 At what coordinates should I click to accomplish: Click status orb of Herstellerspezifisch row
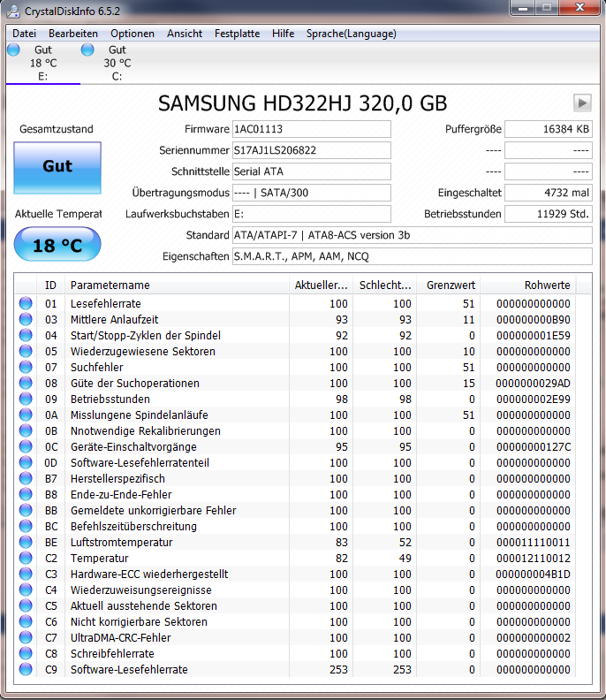(x=26, y=478)
